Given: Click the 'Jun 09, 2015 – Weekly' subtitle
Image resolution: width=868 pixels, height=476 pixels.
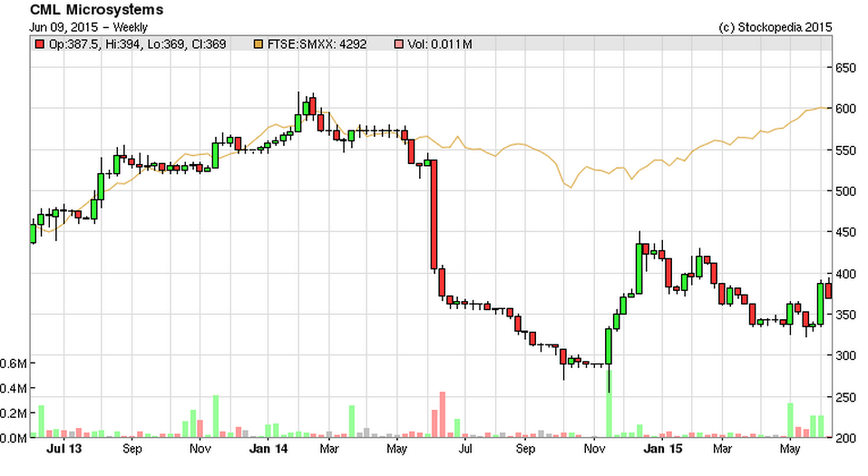Looking at the screenshot, I should point(89,27).
